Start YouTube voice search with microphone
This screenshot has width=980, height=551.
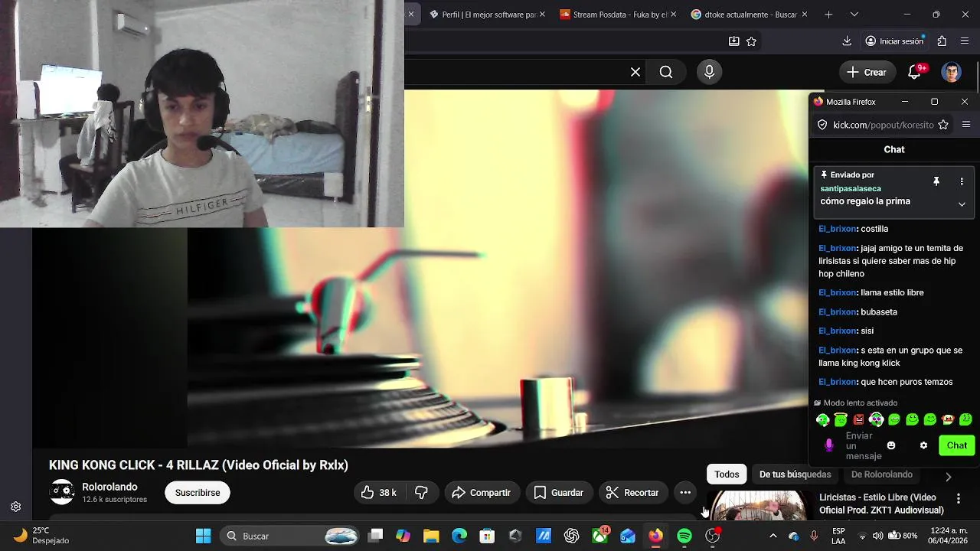[x=709, y=72]
